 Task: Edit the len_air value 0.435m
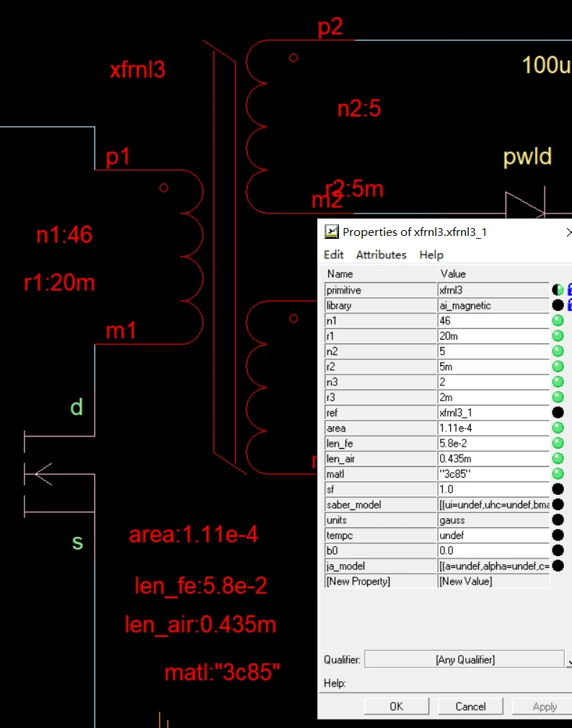493,459
